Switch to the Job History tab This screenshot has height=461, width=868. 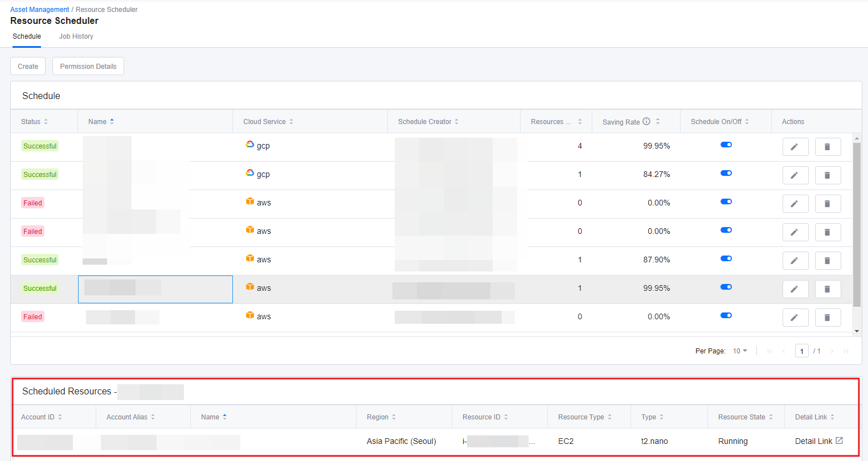[76, 36]
